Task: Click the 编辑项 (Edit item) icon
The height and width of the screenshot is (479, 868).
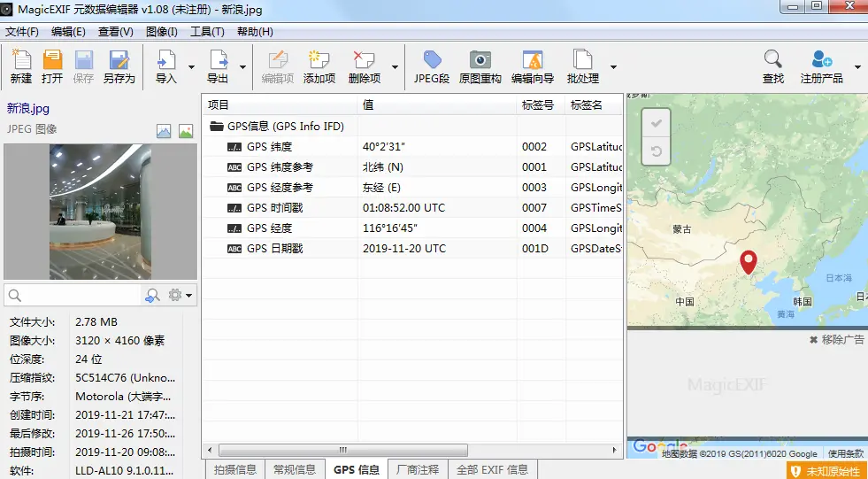Action: [277, 59]
